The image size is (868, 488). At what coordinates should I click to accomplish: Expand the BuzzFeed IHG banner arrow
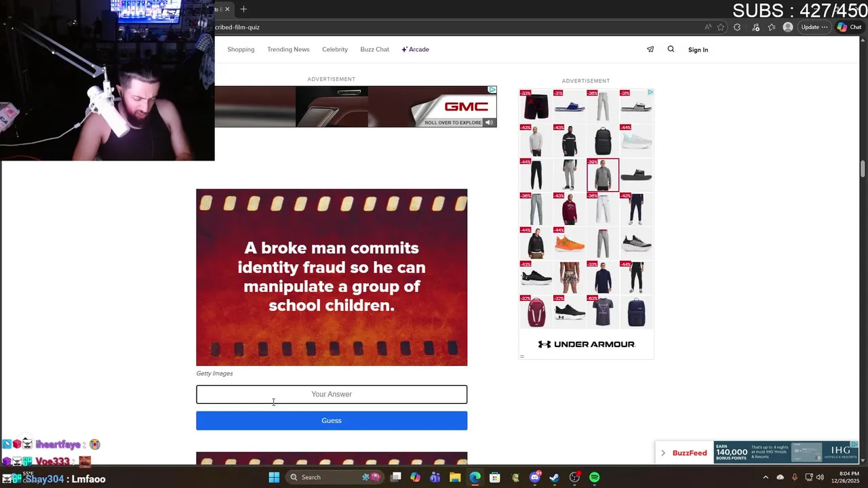click(663, 453)
